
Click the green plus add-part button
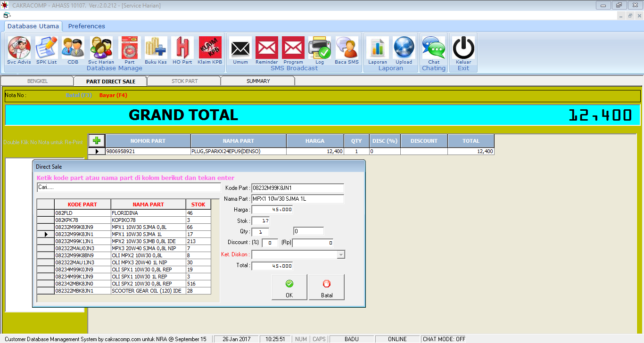(97, 140)
